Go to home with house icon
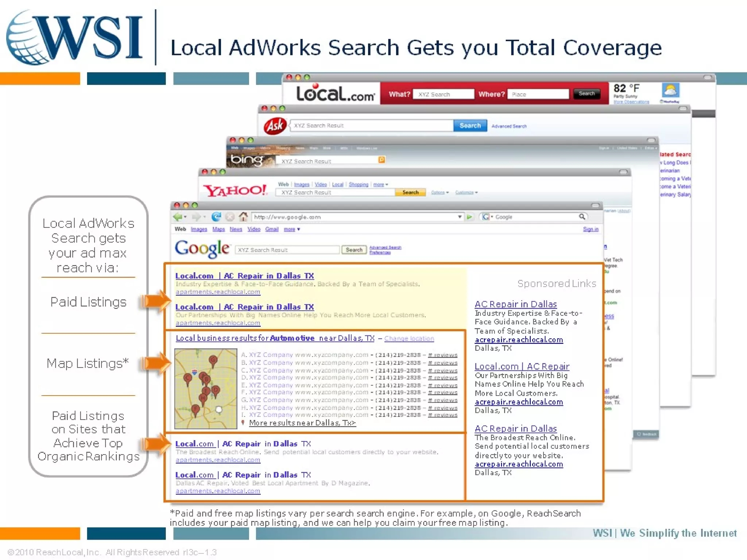This screenshot has width=747, height=560. pyautogui.click(x=243, y=217)
